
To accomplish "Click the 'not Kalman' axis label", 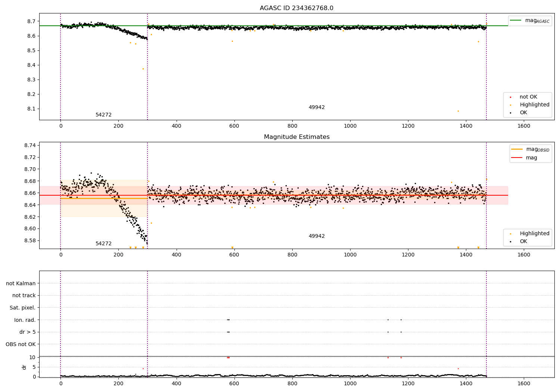I will (21, 283).
